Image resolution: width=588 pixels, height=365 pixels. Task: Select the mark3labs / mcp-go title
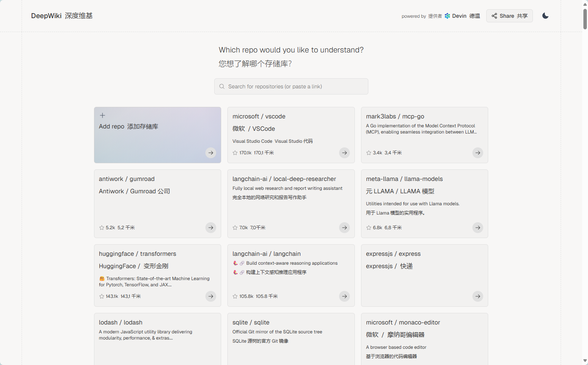(x=395, y=117)
